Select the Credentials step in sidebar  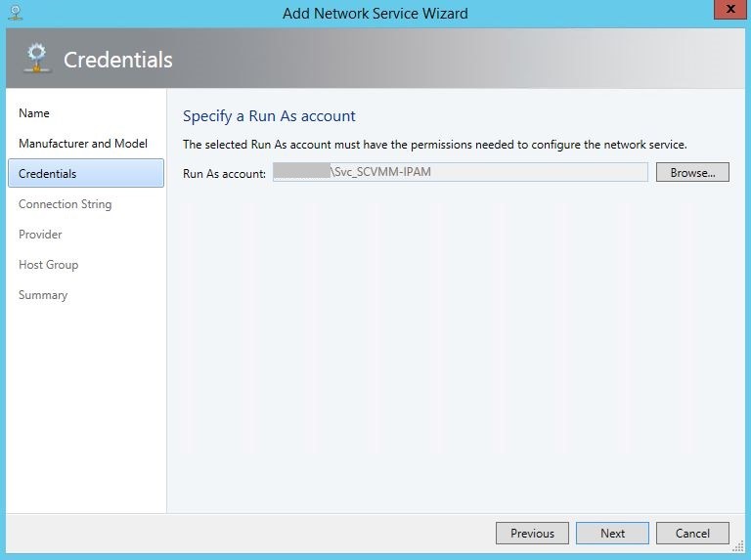(x=86, y=173)
